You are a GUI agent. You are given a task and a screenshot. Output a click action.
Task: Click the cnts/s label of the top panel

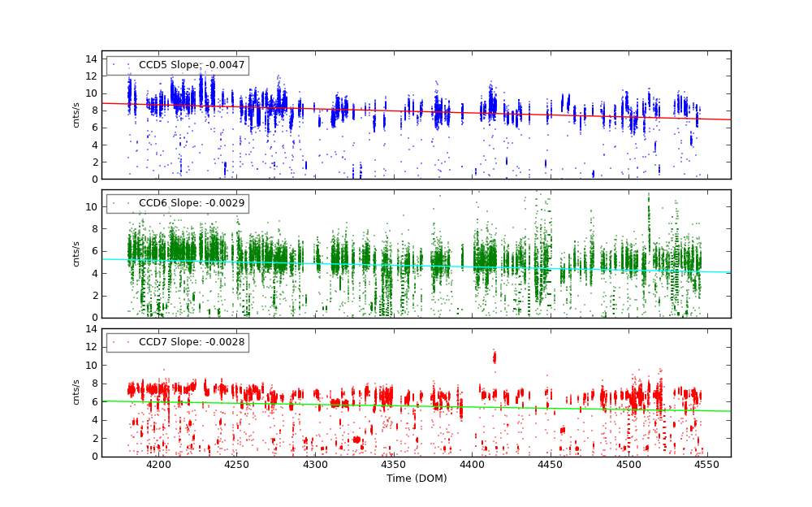click(x=76, y=115)
